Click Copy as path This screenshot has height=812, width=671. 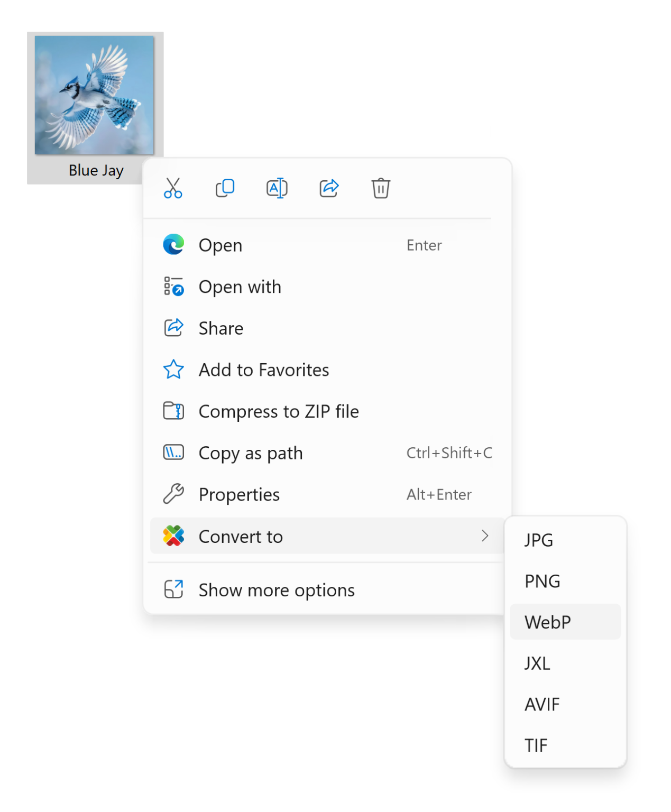(250, 453)
